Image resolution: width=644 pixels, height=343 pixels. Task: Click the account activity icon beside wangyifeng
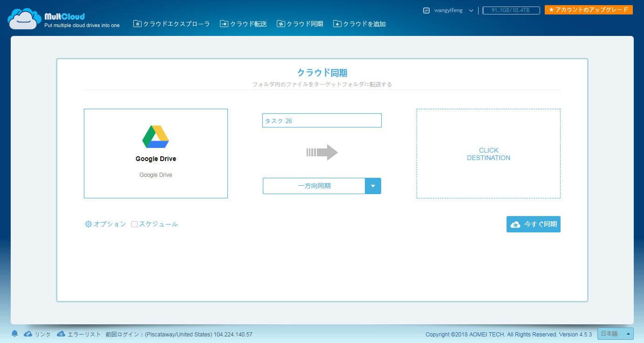426,10
